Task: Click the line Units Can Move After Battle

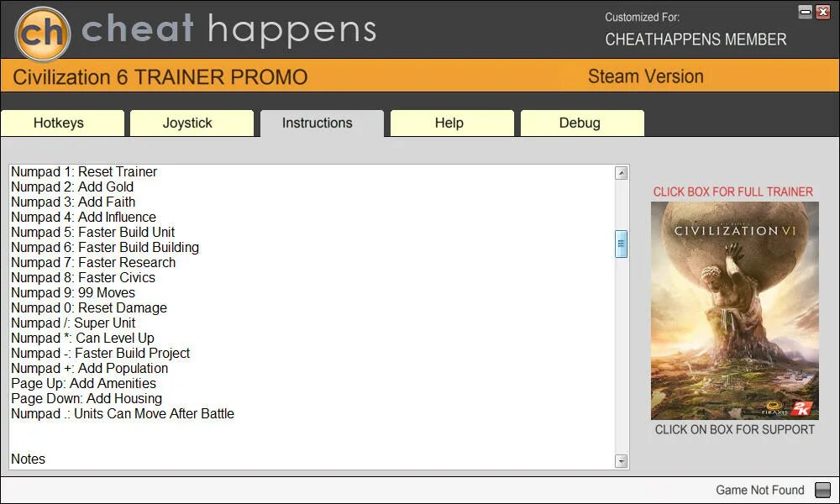Action: point(123,413)
